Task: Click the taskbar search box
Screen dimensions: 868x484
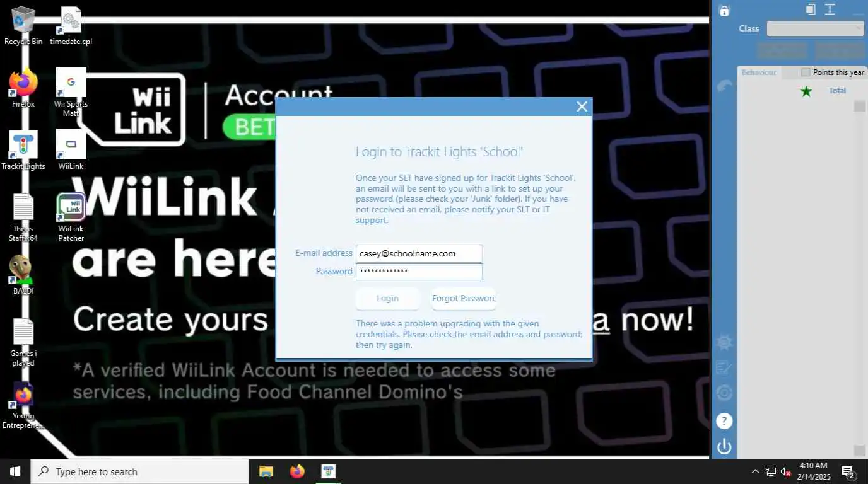Action: pyautogui.click(x=139, y=471)
